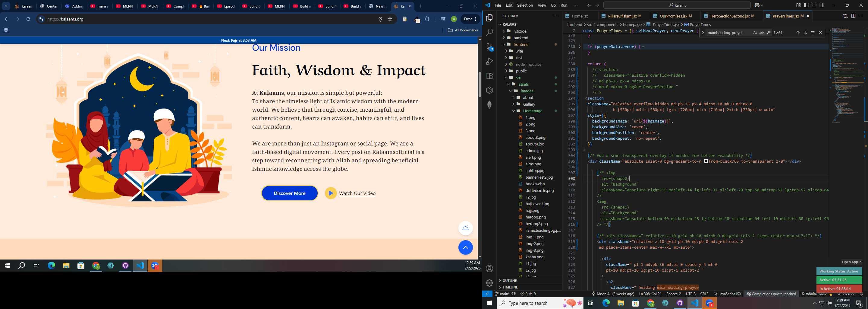
Task: Bookmark the page with star icon
Action: [390, 19]
